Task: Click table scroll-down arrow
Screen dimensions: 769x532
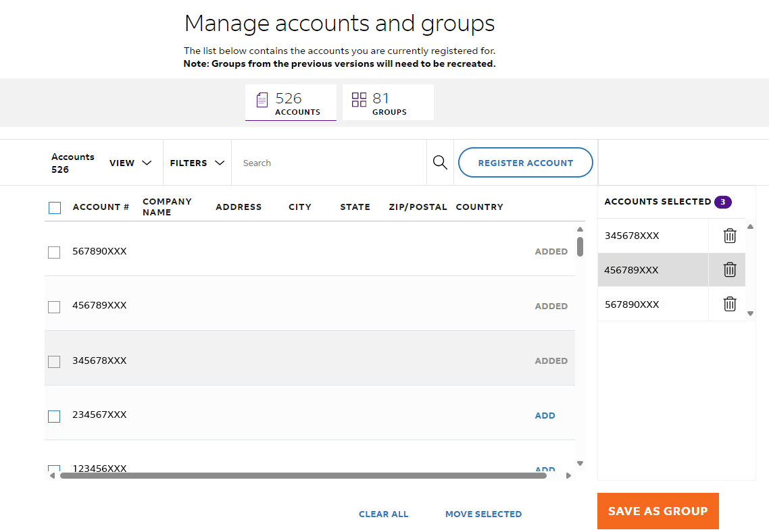Action: (x=580, y=463)
